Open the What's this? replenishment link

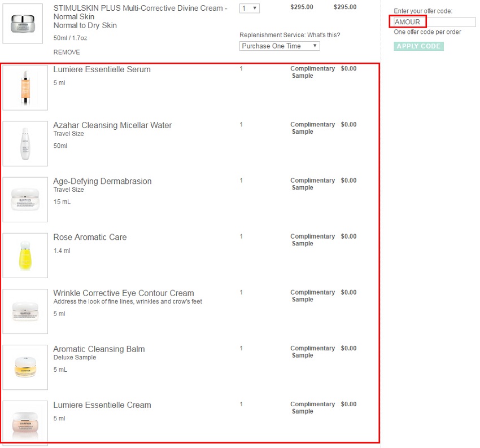324,35
